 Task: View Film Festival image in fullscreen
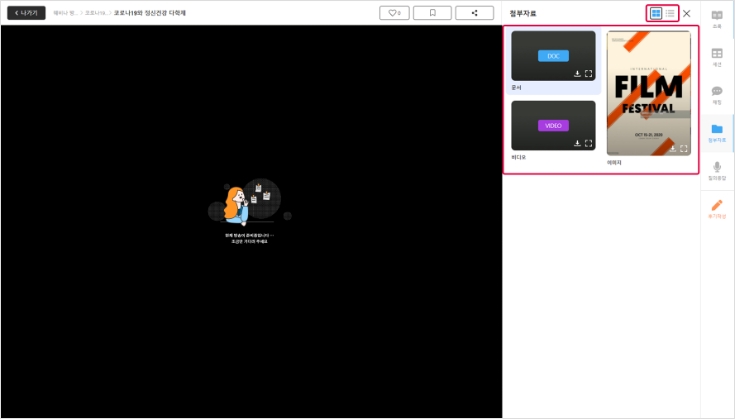684,148
